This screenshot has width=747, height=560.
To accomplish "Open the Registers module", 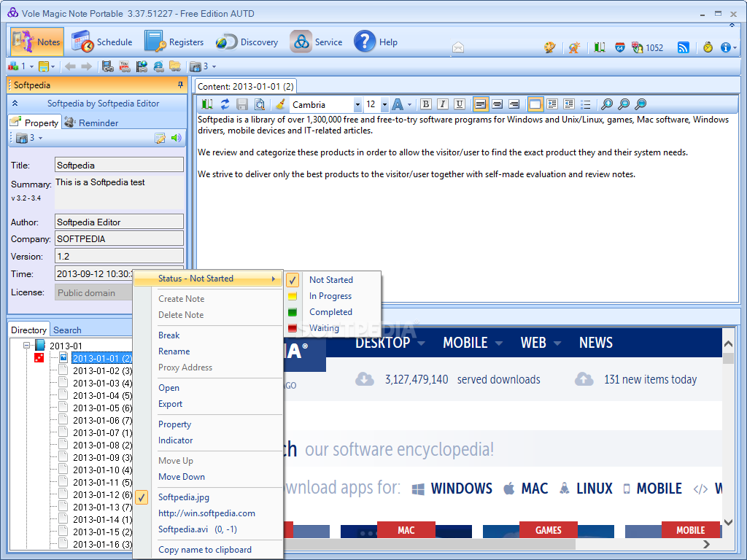I will pyautogui.click(x=174, y=42).
